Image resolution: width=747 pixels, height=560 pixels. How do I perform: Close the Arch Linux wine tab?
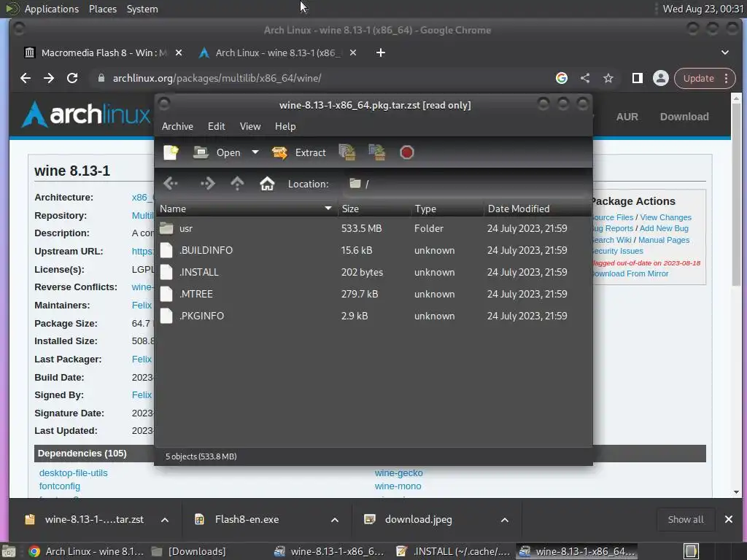click(353, 52)
